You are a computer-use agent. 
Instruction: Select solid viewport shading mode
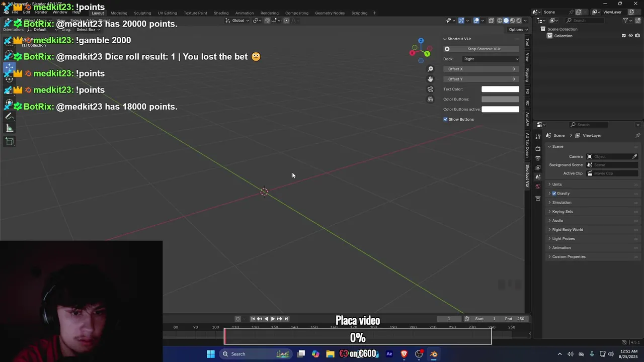point(506,21)
